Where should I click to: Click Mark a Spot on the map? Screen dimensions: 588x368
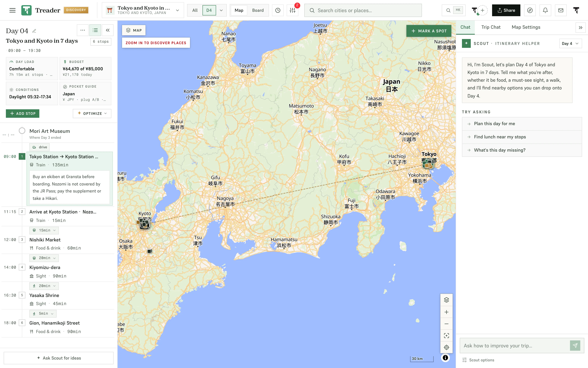pyautogui.click(x=429, y=31)
